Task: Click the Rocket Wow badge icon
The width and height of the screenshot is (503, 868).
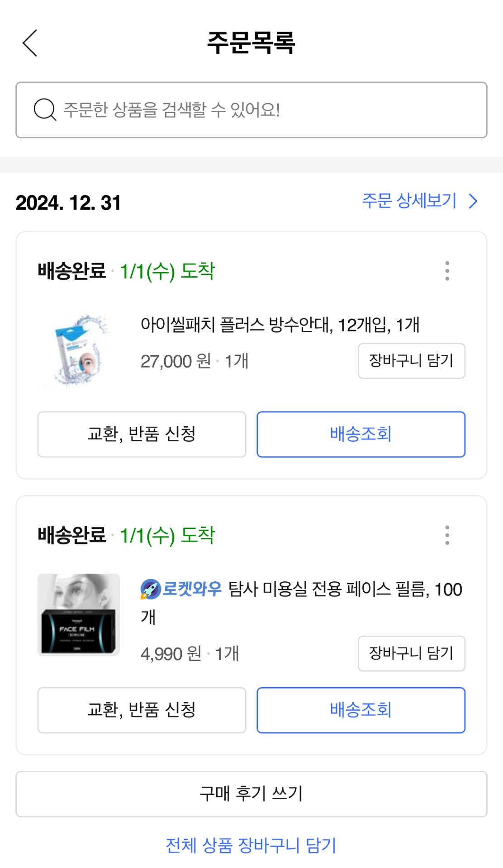Action: (151, 589)
